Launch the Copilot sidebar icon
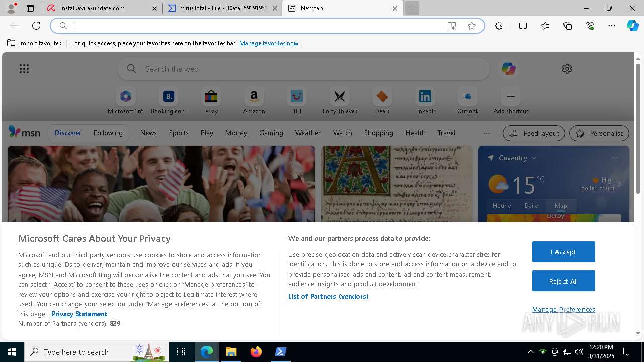Viewport: 644px width, 362px height. pyautogui.click(x=632, y=26)
